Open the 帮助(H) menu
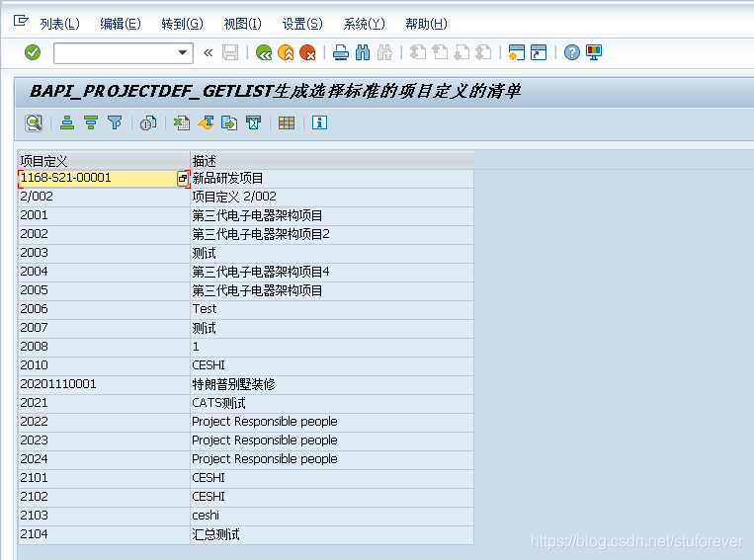The width and height of the screenshot is (754, 560). (x=426, y=24)
